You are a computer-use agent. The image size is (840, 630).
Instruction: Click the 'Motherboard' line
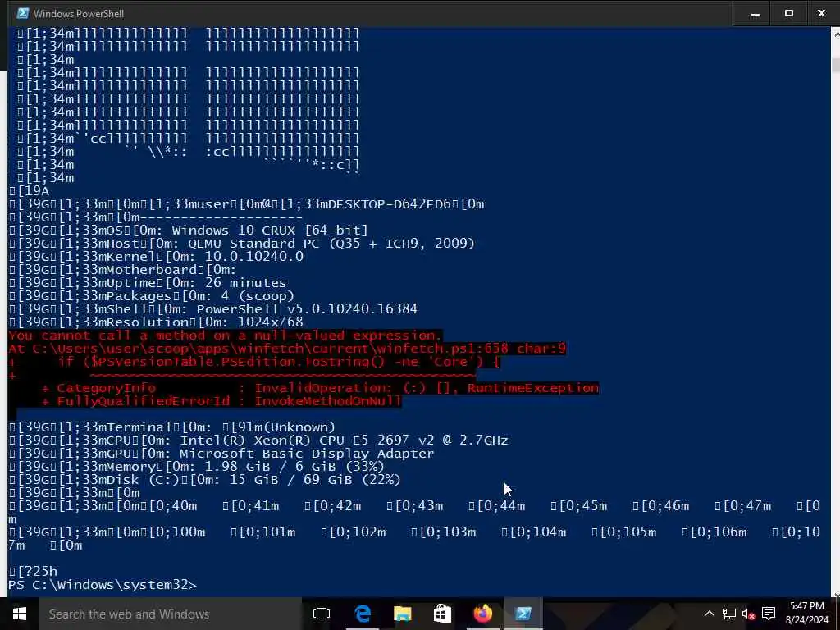coord(123,269)
